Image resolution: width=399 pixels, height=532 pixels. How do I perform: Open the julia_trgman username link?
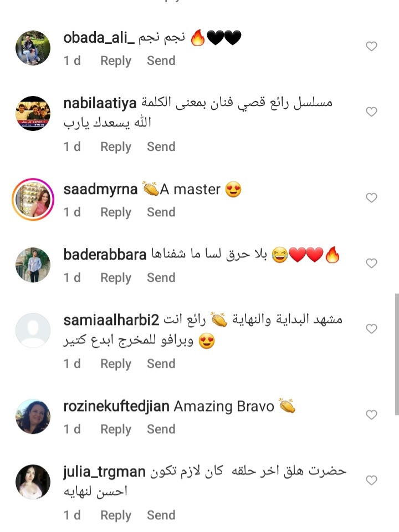pyautogui.click(x=104, y=472)
